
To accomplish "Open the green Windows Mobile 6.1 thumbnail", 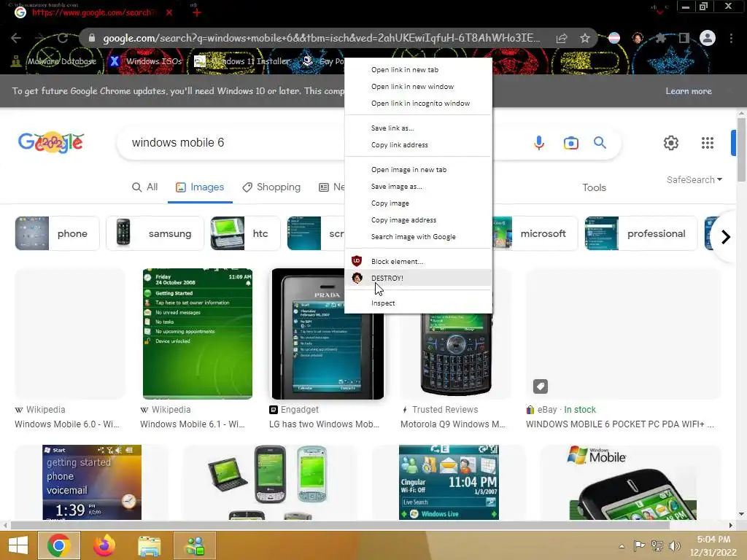I will click(x=198, y=334).
